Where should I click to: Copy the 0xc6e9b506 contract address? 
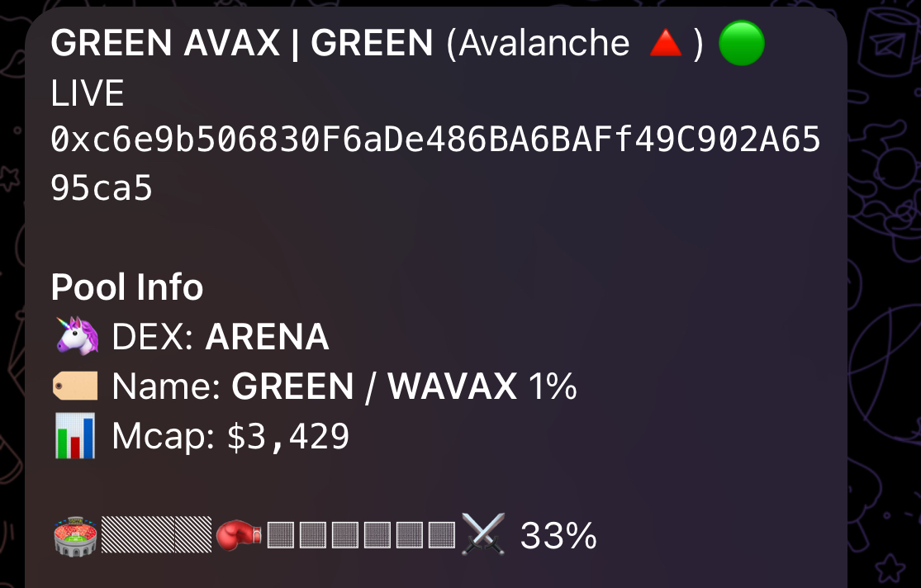435,141
